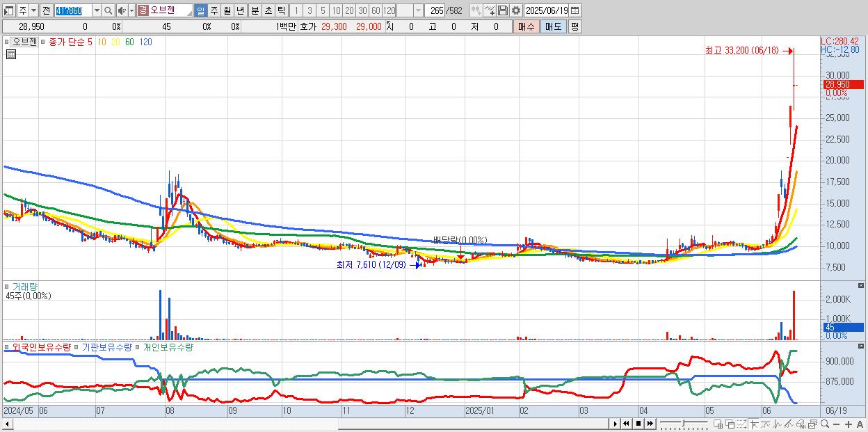The image size is (868, 432).
Task: Select the 주 weekly period toggle
Action: 214,10
